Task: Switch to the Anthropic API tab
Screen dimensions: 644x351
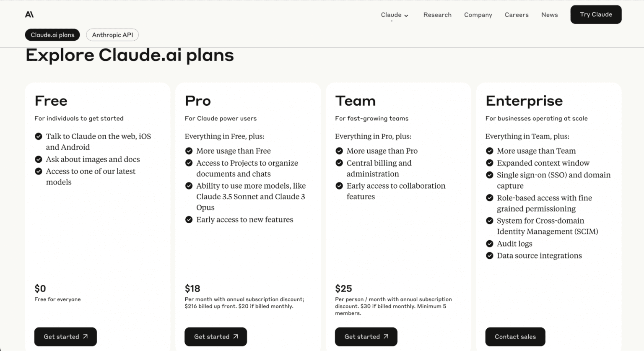Action: tap(112, 35)
